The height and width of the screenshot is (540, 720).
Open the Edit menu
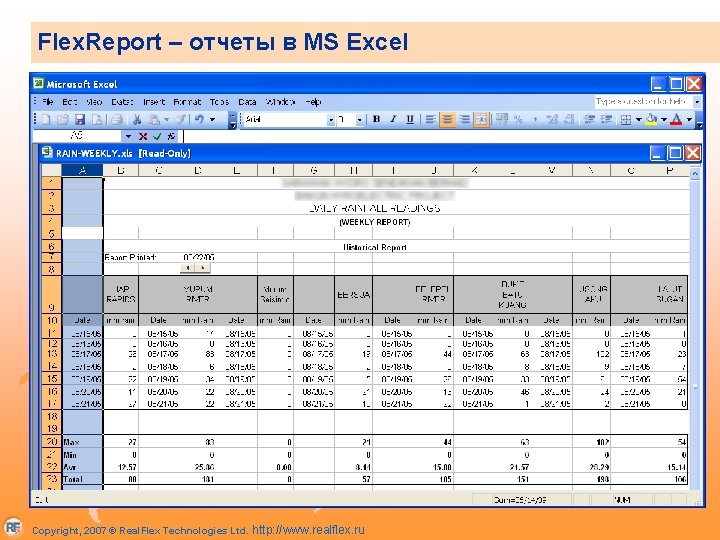click(69, 102)
